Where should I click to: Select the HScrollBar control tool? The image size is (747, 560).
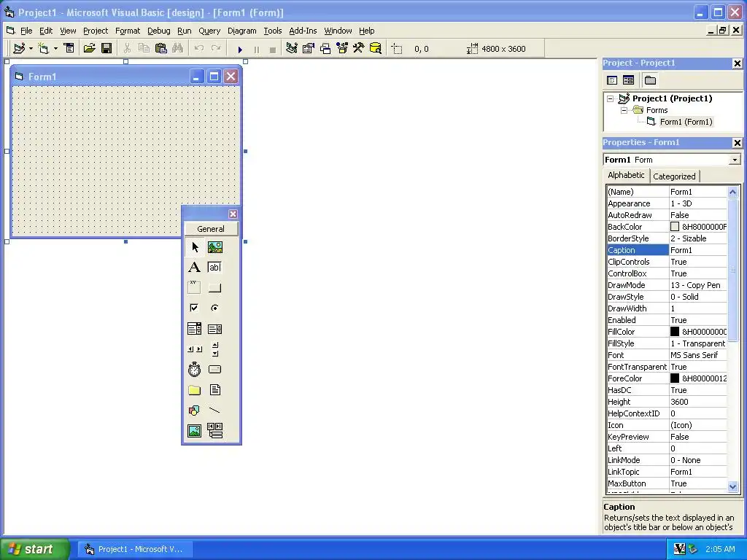[x=194, y=349]
